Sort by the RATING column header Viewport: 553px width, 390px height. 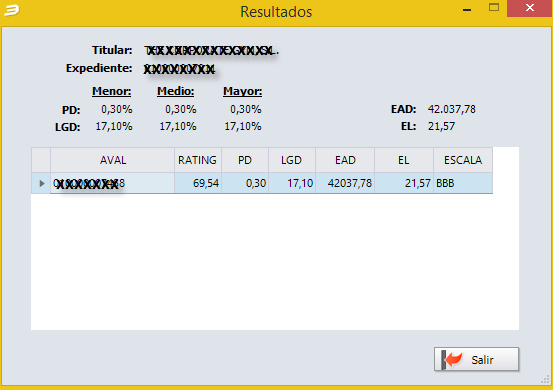[x=198, y=160]
